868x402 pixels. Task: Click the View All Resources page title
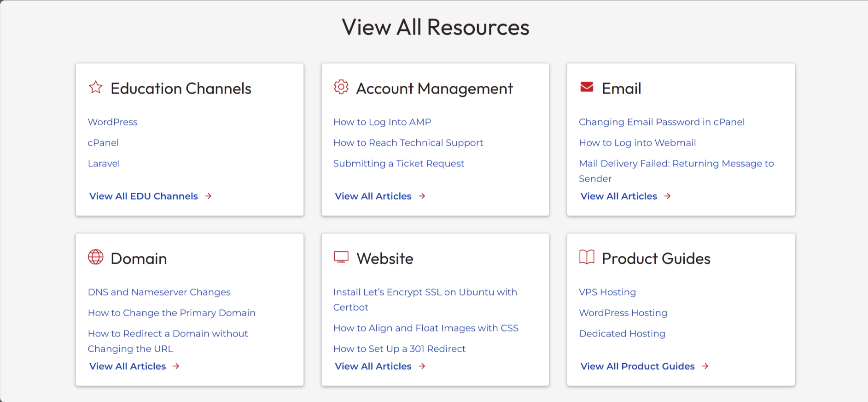(436, 27)
